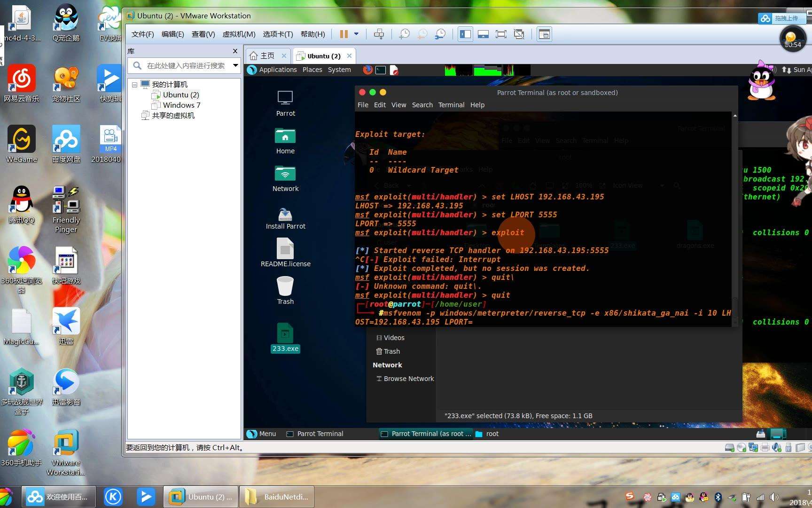812x508 pixels.
Task: Click the network adapter status icon
Action: coord(753,447)
